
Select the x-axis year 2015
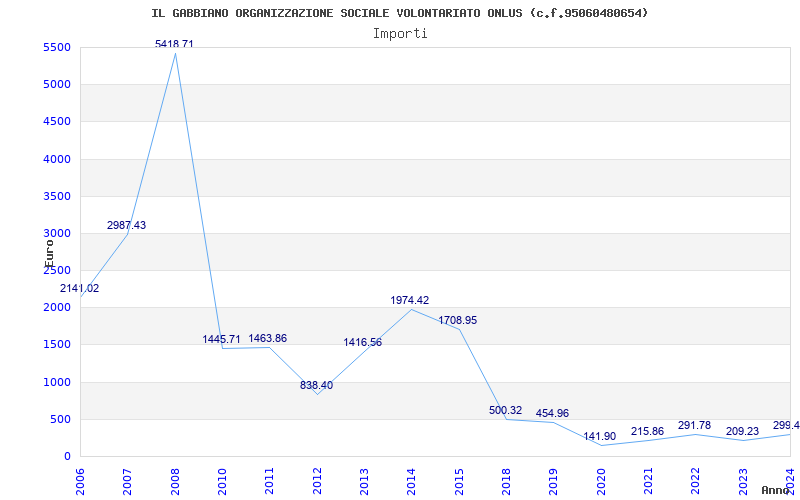coord(459,481)
